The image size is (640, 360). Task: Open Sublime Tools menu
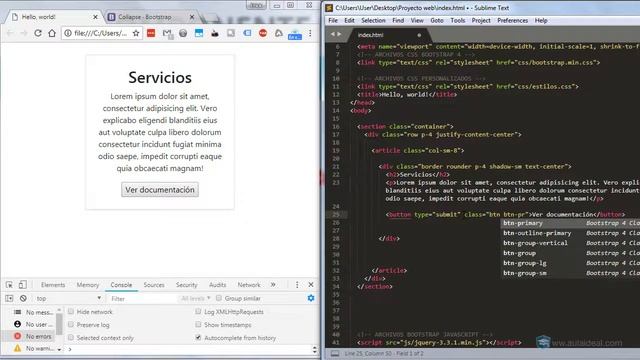click(458, 20)
